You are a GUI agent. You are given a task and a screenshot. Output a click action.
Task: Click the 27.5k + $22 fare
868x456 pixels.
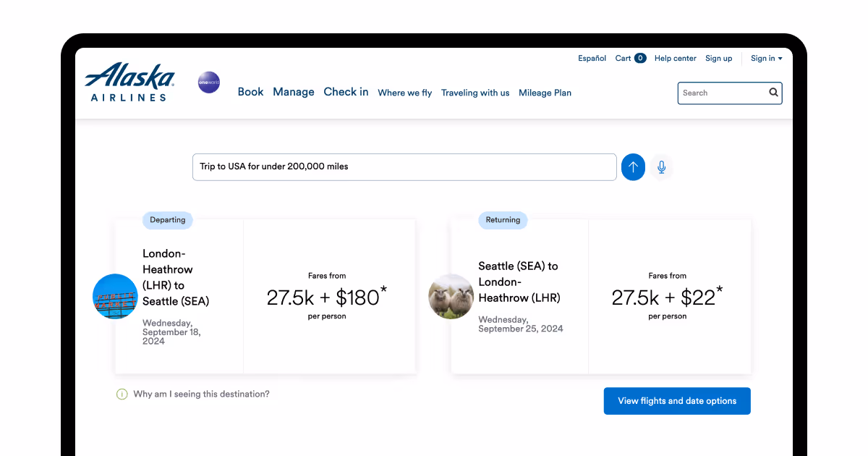point(667,297)
